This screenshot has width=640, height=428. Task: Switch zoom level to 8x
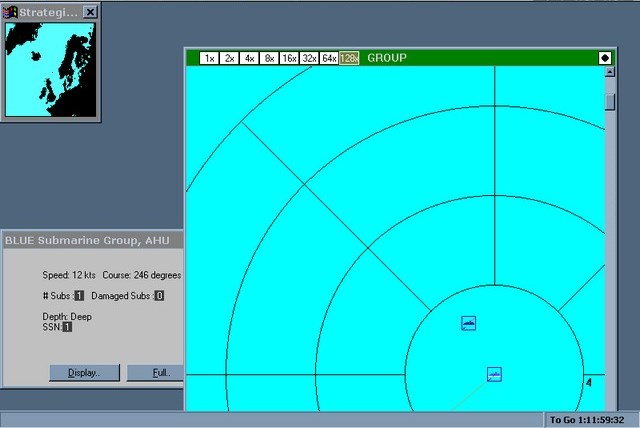click(269, 58)
